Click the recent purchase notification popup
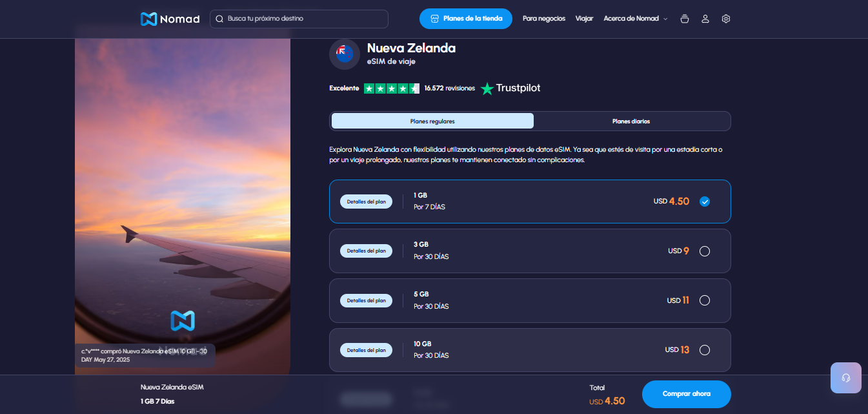The height and width of the screenshot is (414, 868). coord(145,355)
